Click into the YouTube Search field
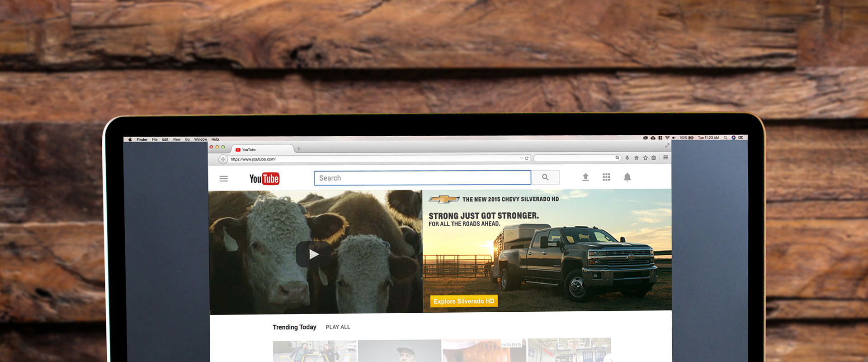 pos(422,178)
